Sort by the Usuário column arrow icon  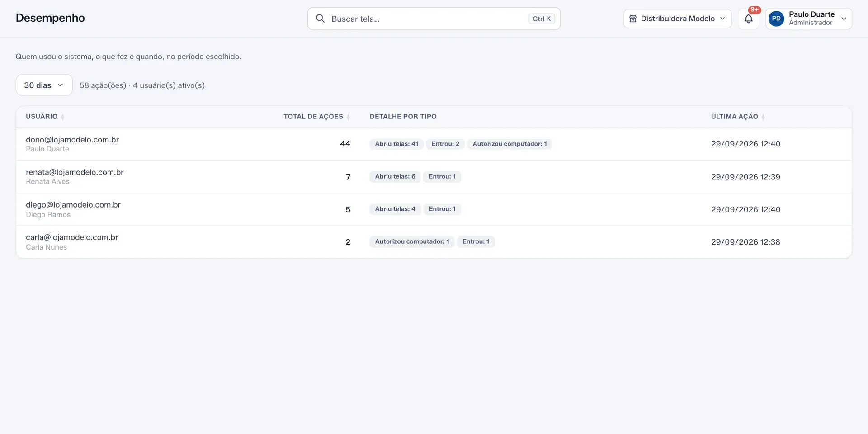62,117
